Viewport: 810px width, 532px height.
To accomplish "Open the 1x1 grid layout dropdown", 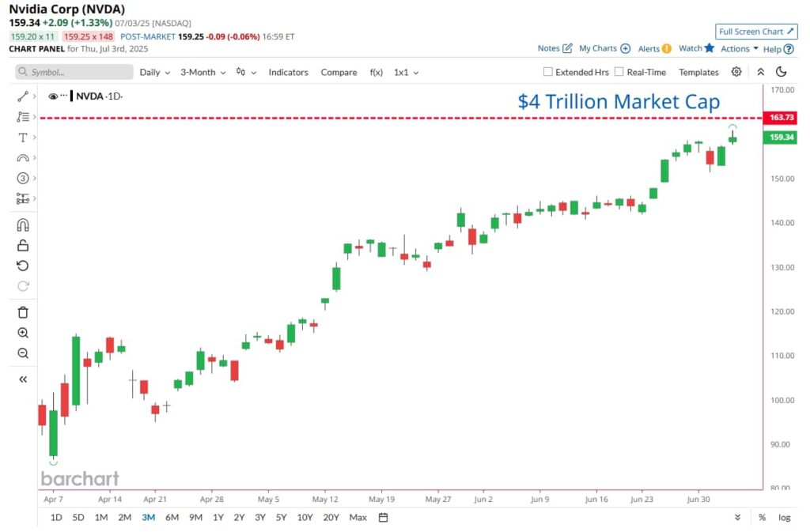I will tap(406, 72).
